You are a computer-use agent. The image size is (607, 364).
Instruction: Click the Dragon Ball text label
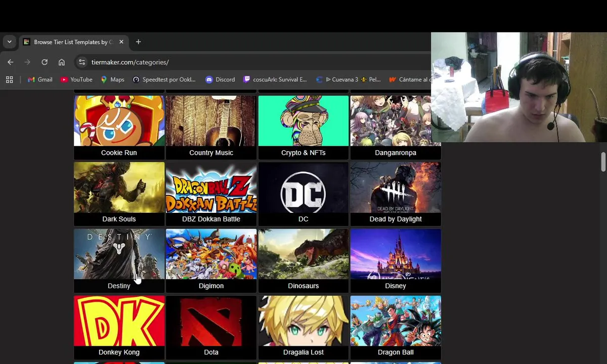pos(396,352)
